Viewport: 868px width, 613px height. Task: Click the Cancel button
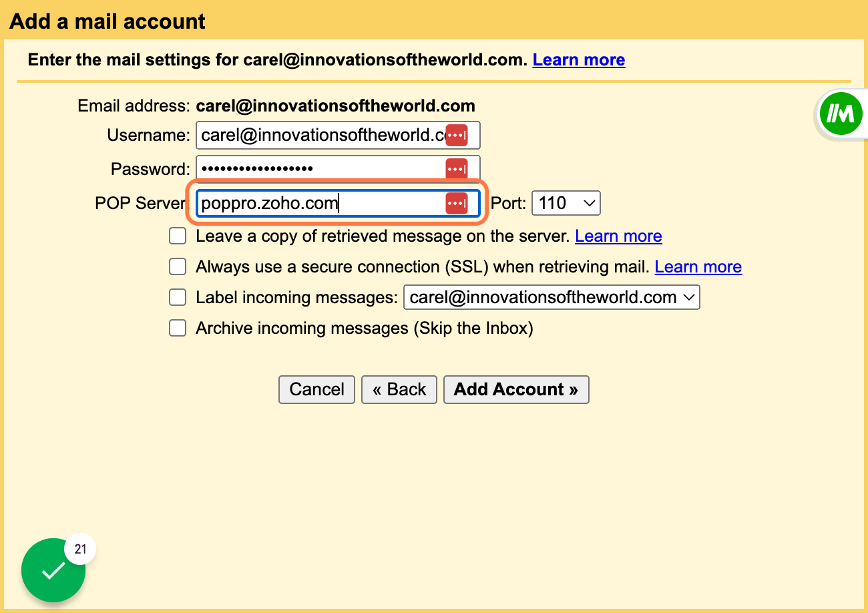[x=317, y=389]
